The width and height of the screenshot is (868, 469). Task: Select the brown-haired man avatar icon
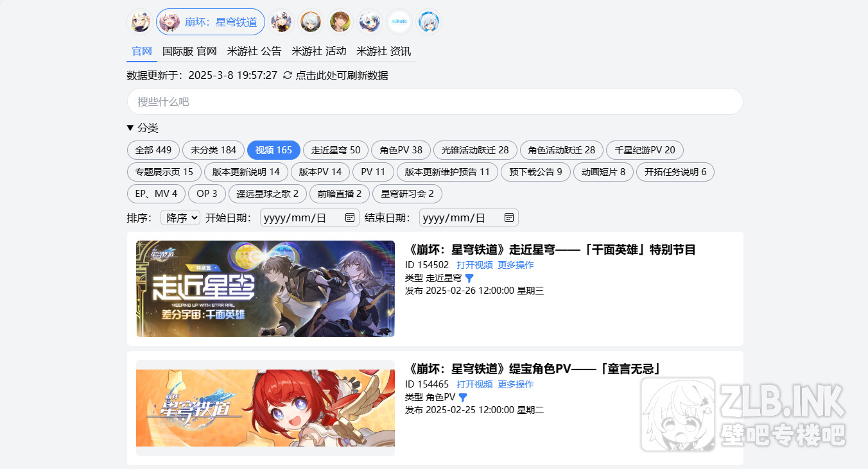coord(340,22)
